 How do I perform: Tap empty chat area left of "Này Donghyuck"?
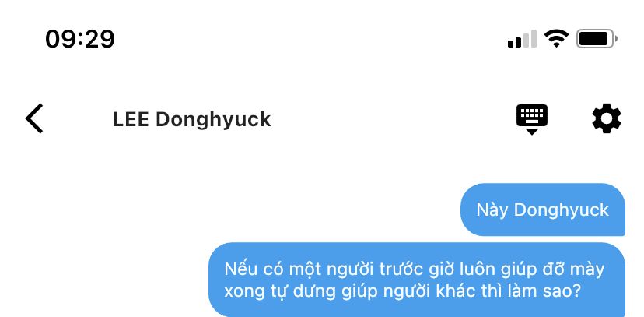pyautogui.click(x=230, y=210)
